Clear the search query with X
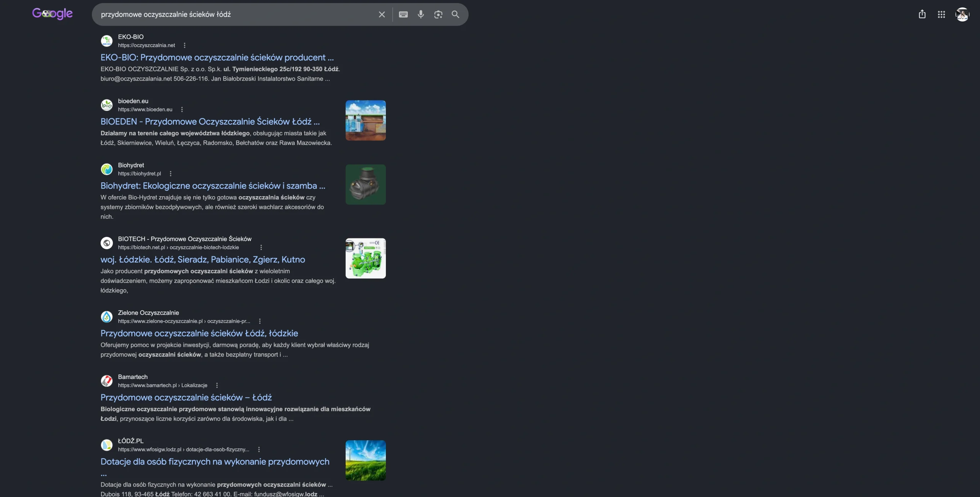This screenshot has height=497, width=980. tap(382, 15)
